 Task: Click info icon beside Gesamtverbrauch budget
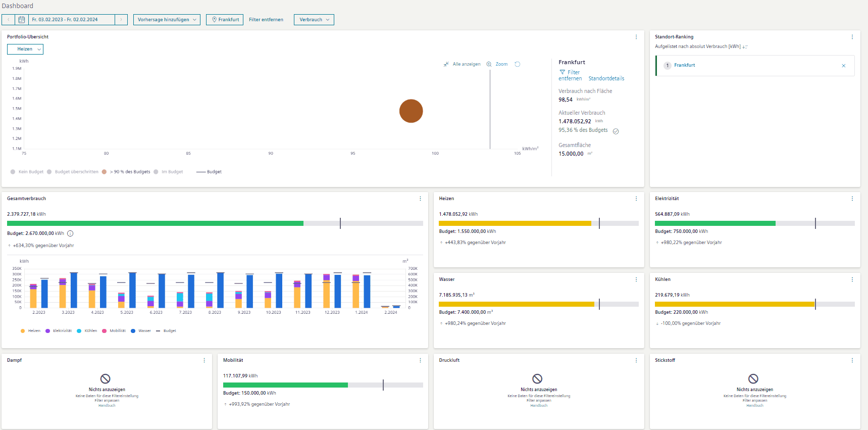[x=70, y=233]
